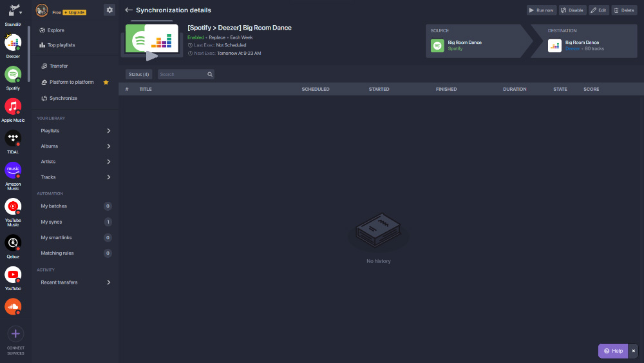Open the destination Deezer link

(x=573, y=48)
